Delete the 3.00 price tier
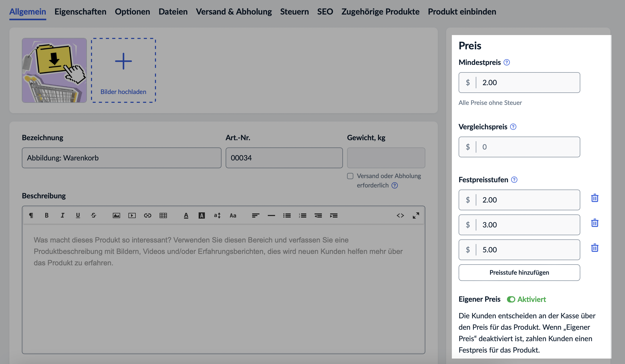The height and width of the screenshot is (364, 625). pos(595,223)
